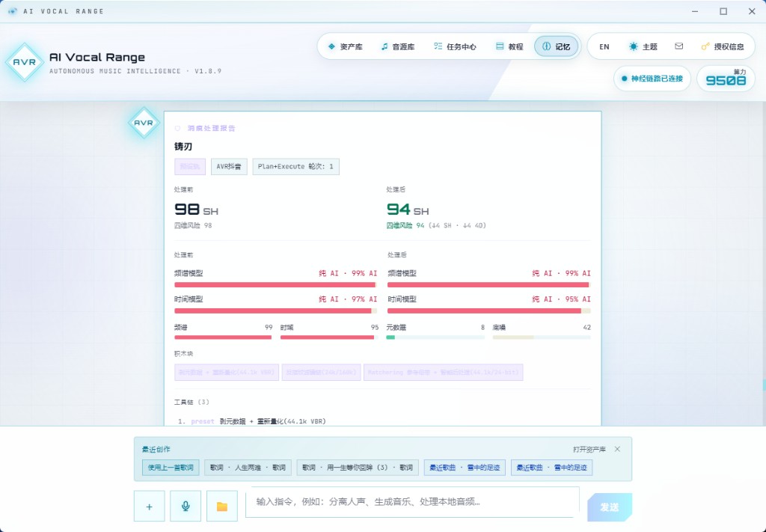The width and height of the screenshot is (766, 532).
Task: Click the post-processing 时间模型 95% AI bar
Action: [x=489, y=311]
